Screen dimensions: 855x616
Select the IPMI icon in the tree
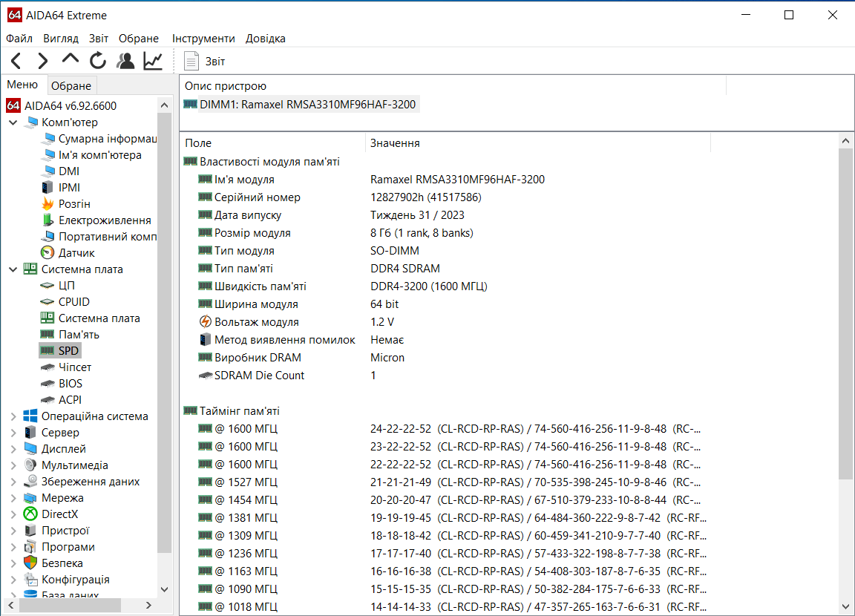pyautogui.click(x=47, y=188)
